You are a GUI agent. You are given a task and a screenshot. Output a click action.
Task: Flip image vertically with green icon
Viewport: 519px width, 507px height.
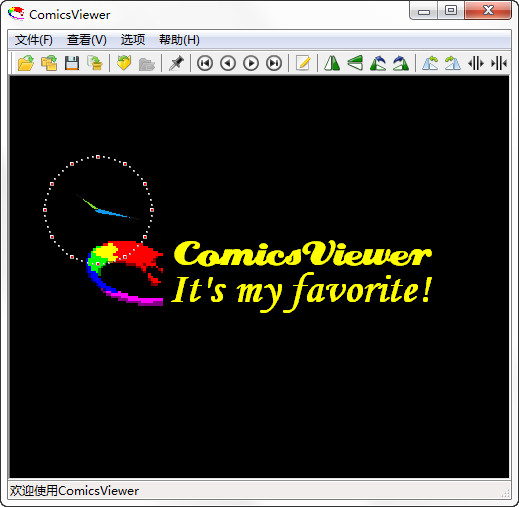[x=355, y=63]
